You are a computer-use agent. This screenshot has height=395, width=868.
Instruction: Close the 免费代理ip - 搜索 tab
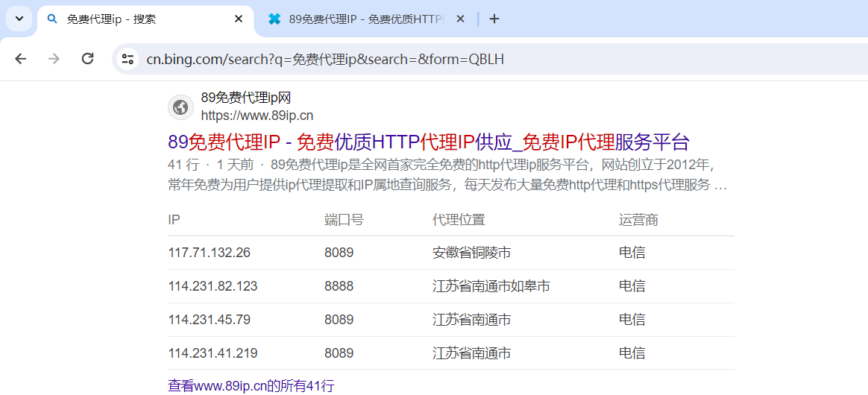point(239,19)
